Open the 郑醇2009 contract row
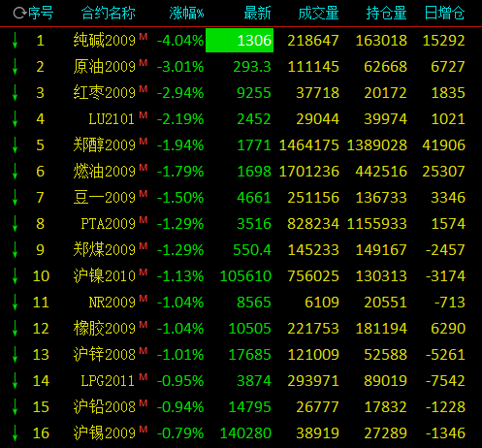The width and height of the screenshot is (482, 448). point(241,145)
